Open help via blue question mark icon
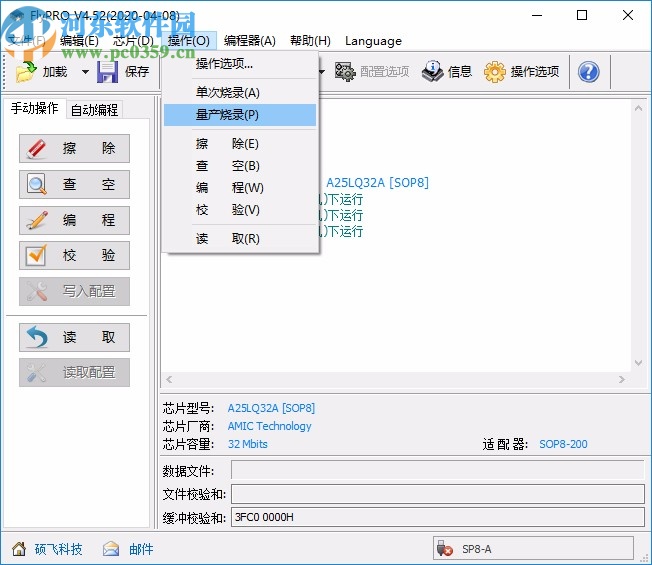This screenshot has height=565, width=652. 588,72
